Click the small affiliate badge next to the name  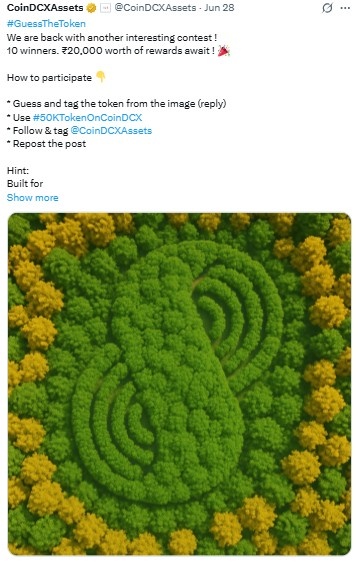(x=105, y=8)
